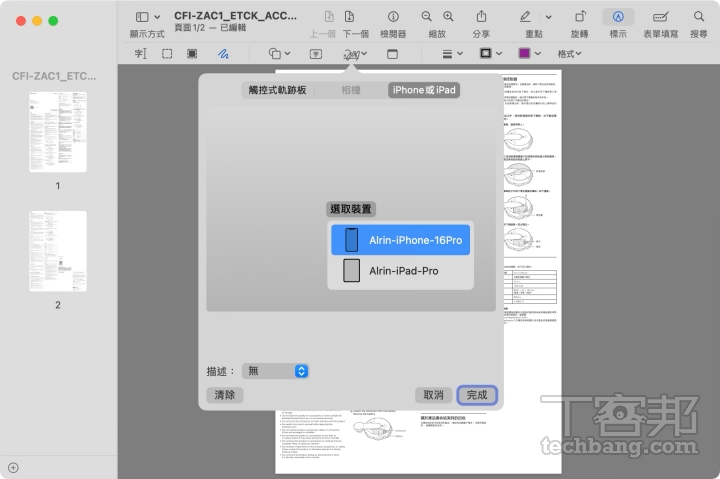
Task: Click the 頁面1/2 — 已編輯 page status text
Action: point(210,28)
